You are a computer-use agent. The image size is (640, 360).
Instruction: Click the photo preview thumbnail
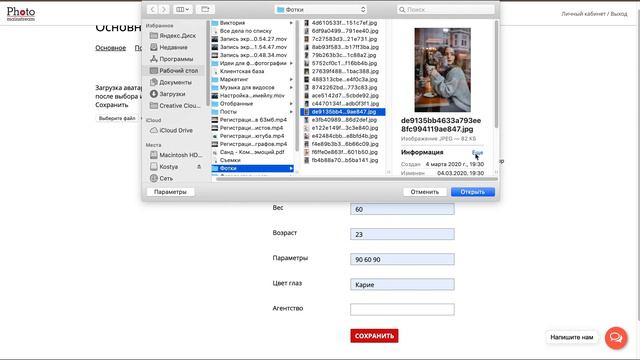pyautogui.click(x=442, y=70)
